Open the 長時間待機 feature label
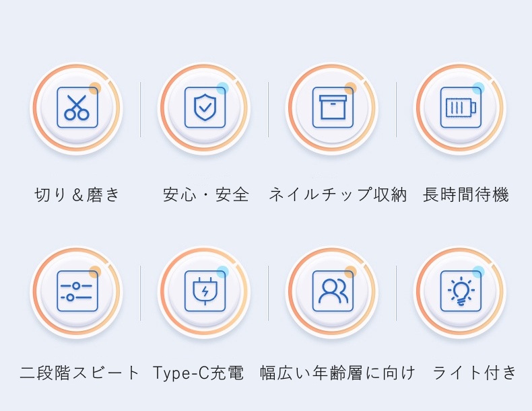Screen dimensions: 532x411 pos(465,195)
